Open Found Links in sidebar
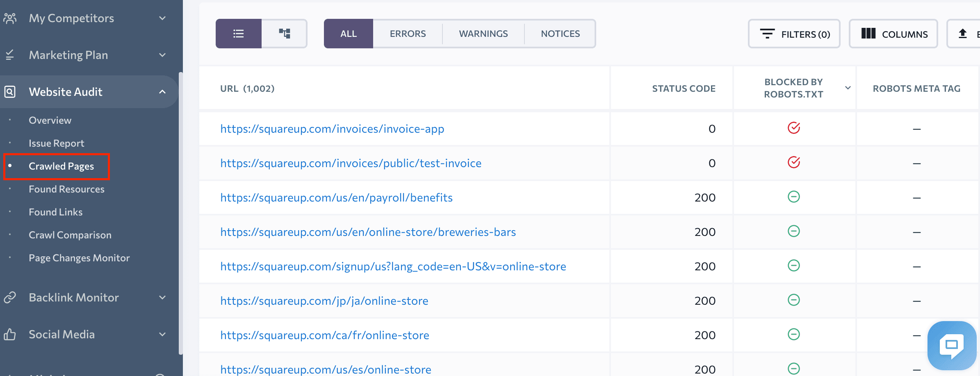This screenshot has width=980, height=376. 55,212
